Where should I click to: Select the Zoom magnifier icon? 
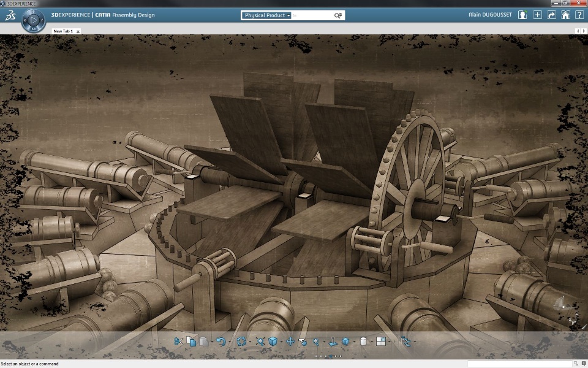pyautogui.click(x=315, y=342)
